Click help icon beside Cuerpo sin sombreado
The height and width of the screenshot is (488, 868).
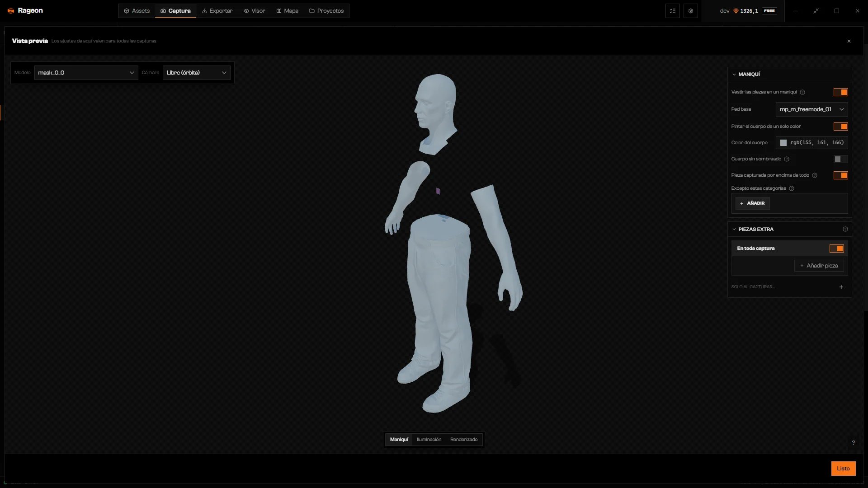point(787,159)
